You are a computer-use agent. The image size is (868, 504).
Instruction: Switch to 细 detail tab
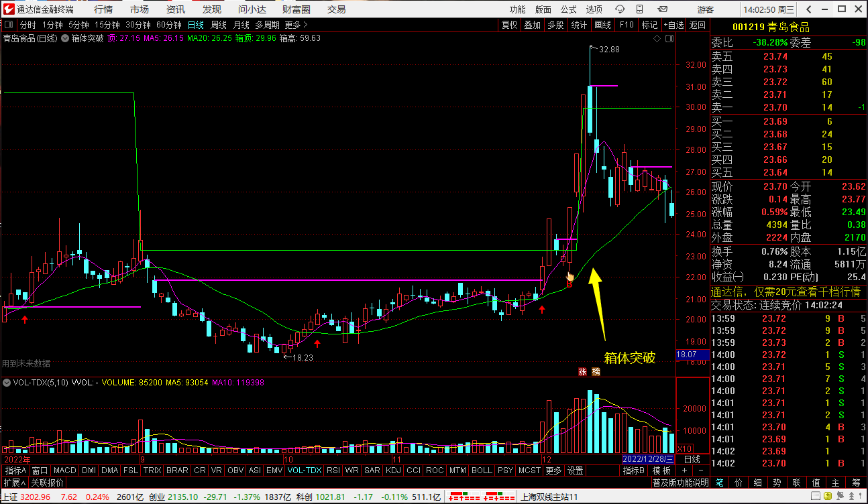click(x=758, y=482)
